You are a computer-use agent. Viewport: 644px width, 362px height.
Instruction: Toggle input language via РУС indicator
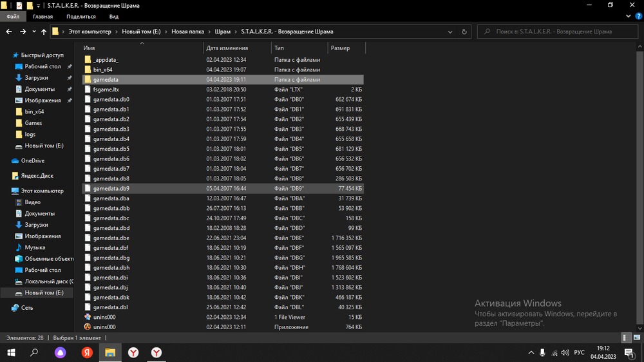(x=580, y=352)
